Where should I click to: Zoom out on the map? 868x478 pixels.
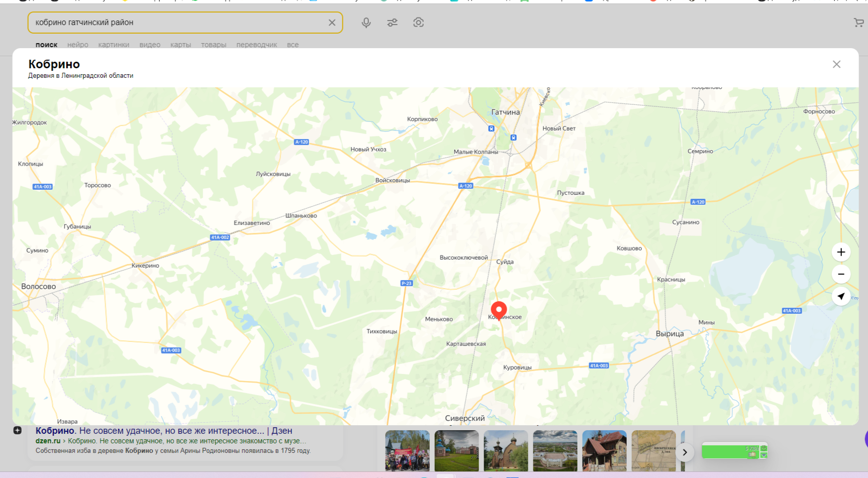point(841,274)
